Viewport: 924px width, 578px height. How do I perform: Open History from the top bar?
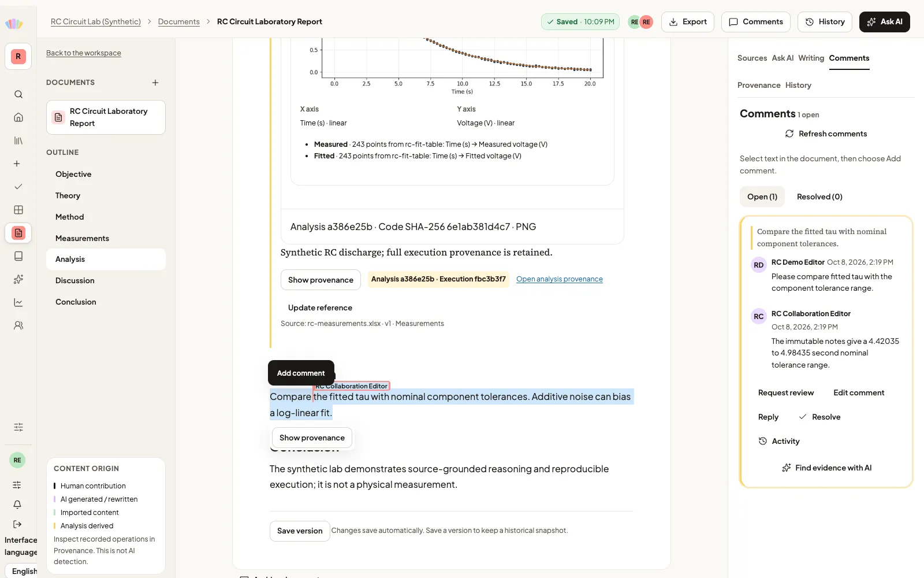coord(825,22)
